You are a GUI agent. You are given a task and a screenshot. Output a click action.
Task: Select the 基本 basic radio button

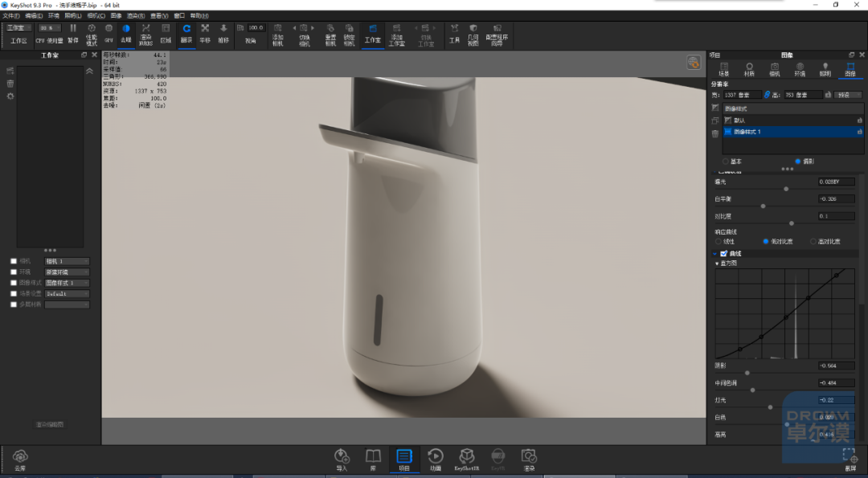point(726,161)
